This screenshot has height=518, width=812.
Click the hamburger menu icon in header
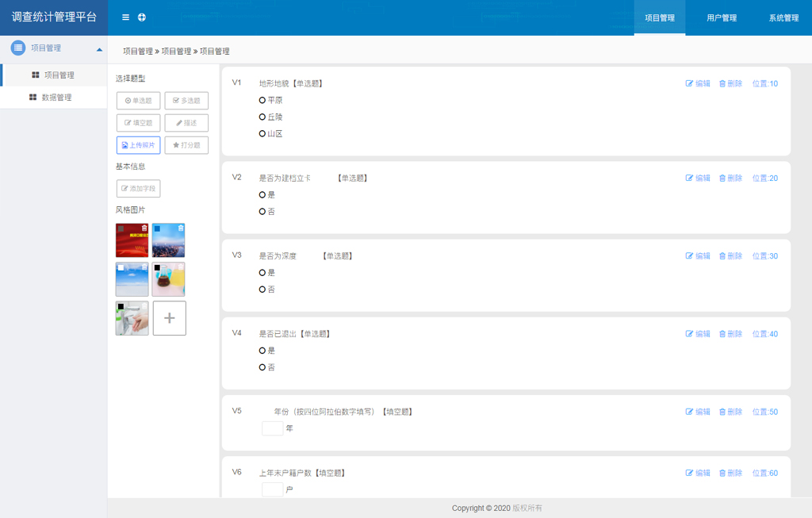pos(125,17)
